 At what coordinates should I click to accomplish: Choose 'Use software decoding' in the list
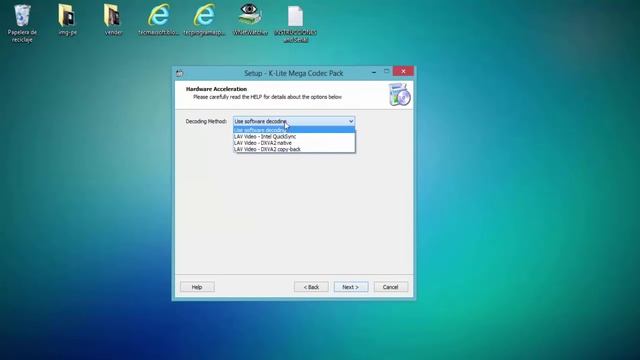coord(294,130)
